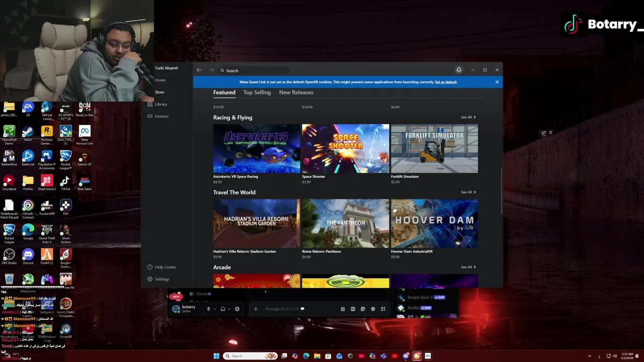Open the Dead Island 2 desktop icon
The width and height of the screenshot is (644, 362).
(x=47, y=183)
